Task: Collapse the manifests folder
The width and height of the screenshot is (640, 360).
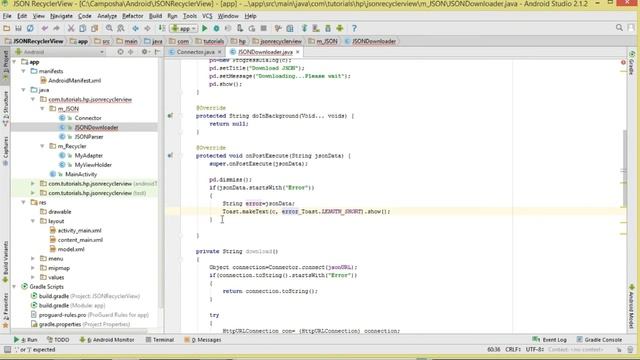Action: pos(24,71)
